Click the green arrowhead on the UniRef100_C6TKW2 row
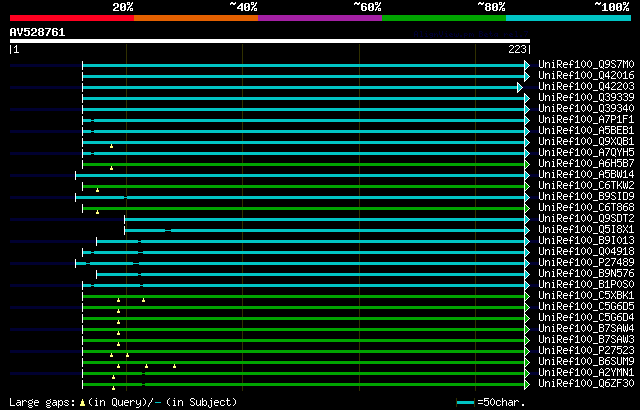The height and width of the screenshot is (410, 640). pos(527,186)
